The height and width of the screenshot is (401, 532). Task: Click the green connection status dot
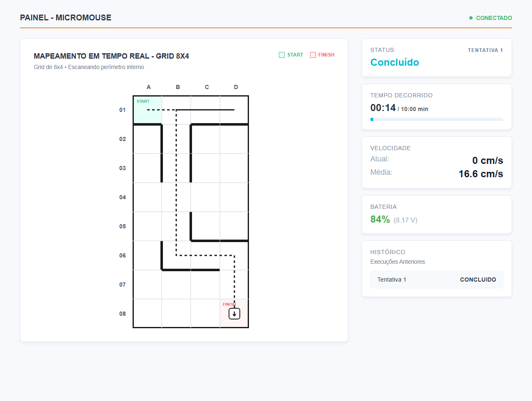(x=471, y=18)
